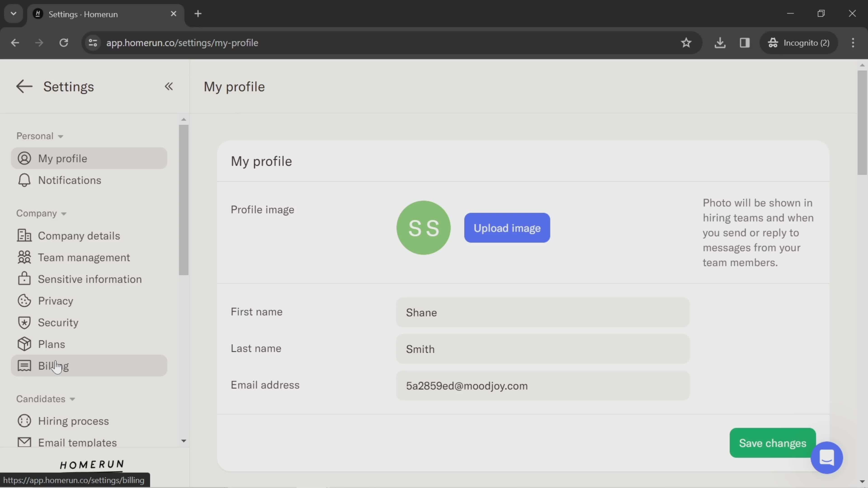Click the Save changes button

[773, 443]
